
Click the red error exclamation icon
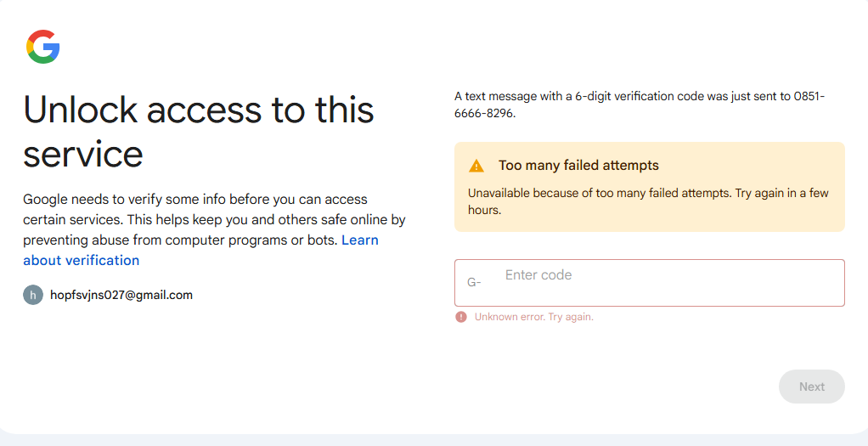click(x=461, y=317)
